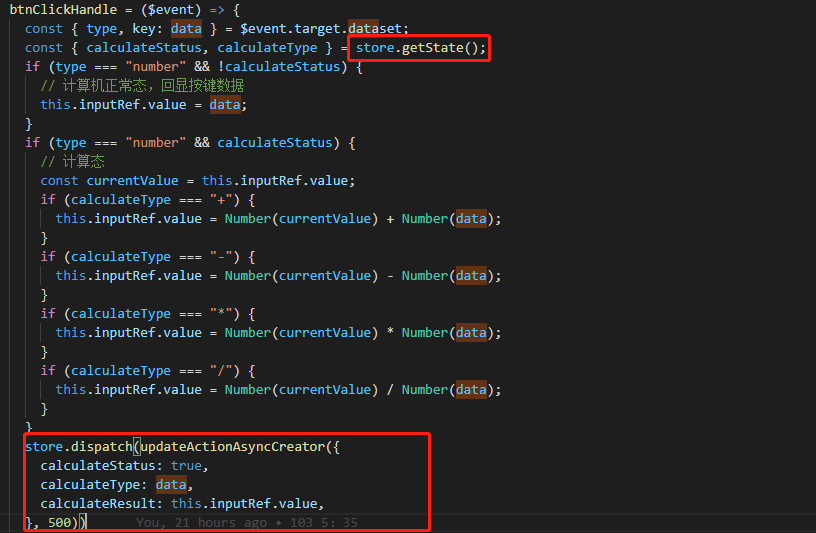Screen dimensions: 816x533
Task: Click store.getState() call in code
Action: click(420, 48)
